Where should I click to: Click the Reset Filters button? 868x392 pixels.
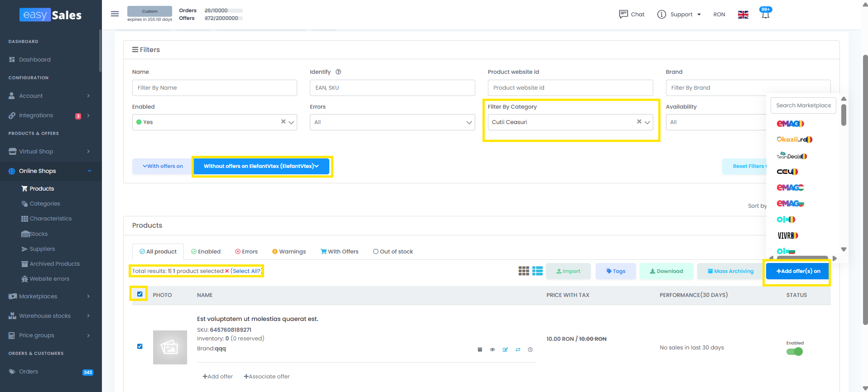(x=744, y=166)
